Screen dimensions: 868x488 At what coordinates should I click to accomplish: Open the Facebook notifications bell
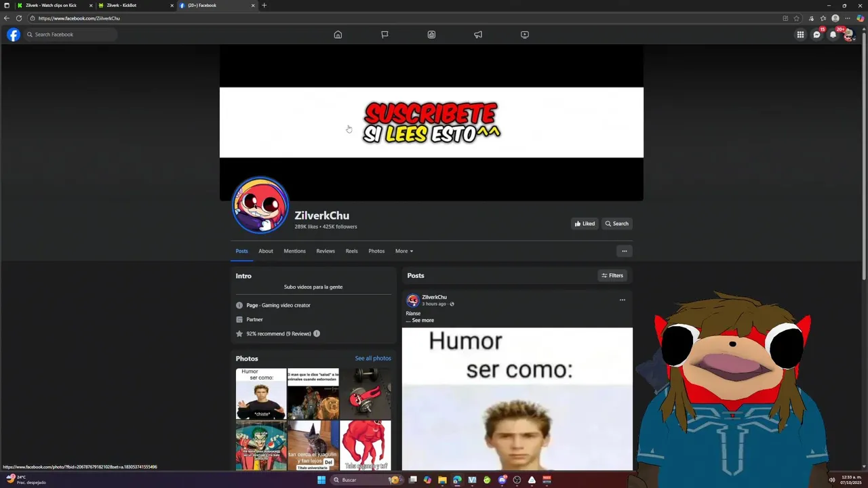833,35
